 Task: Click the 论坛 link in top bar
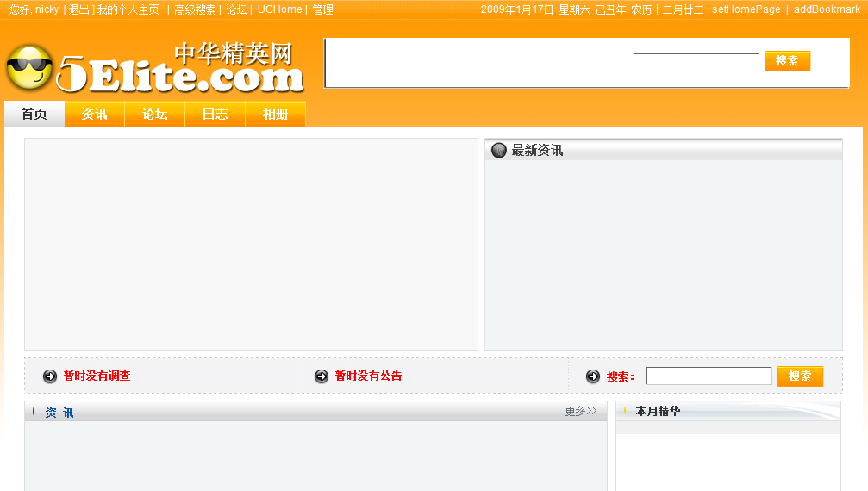(x=236, y=9)
